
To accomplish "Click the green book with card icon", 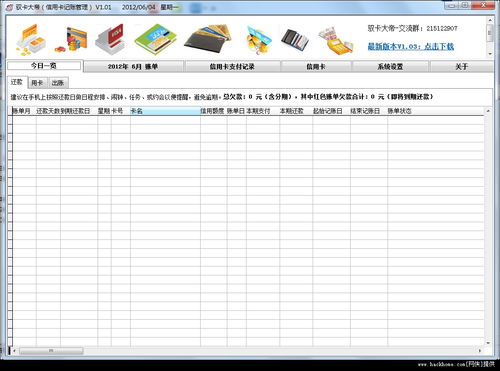I will (x=156, y=39).
